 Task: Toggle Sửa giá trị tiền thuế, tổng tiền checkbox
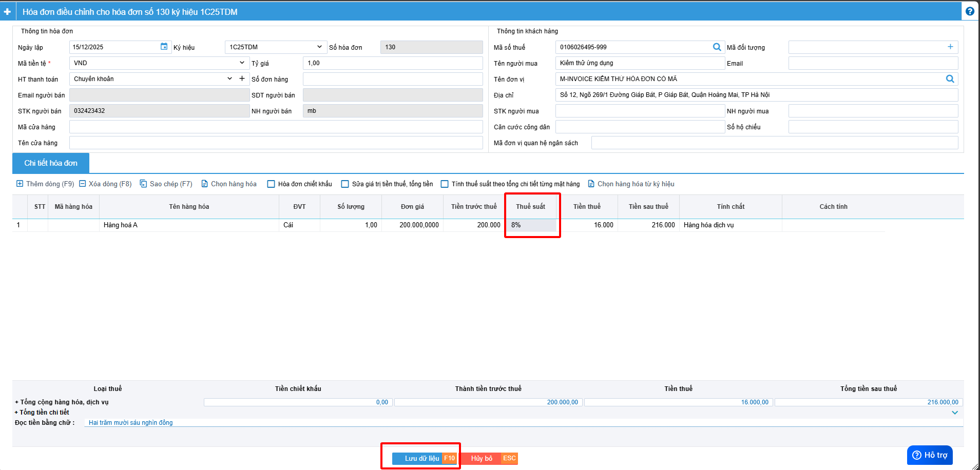click(x=345, y=184)
